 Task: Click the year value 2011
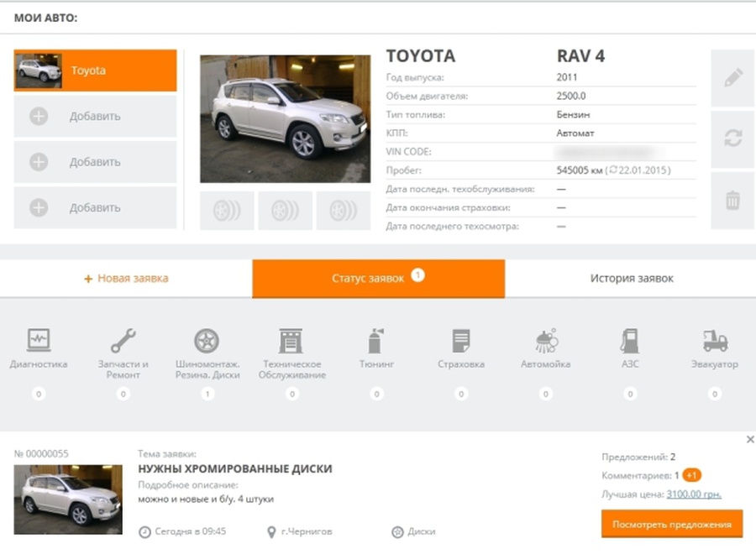click(566, 77)
